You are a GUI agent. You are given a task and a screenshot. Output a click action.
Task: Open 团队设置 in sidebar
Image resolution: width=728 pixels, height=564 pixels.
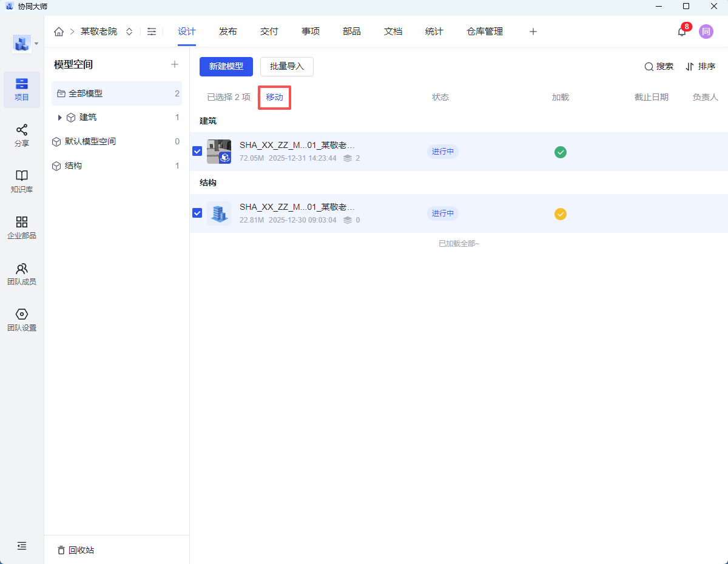(22, 320)
